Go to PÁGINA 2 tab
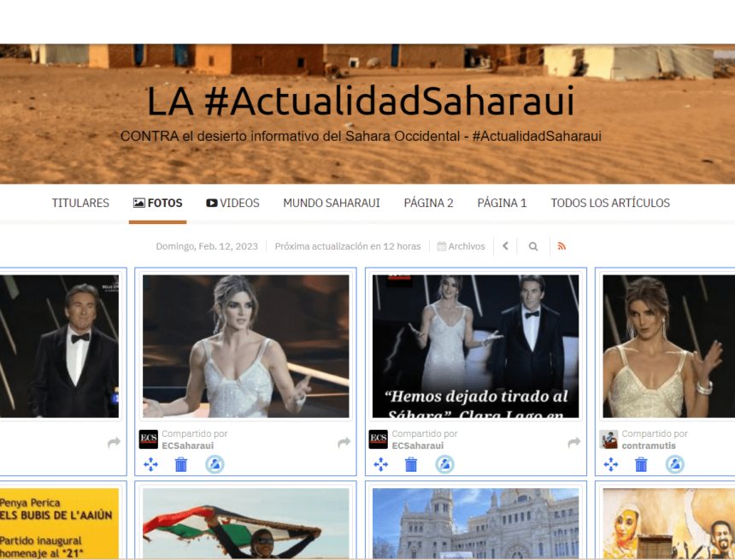The height and width of the screenshot is (560, 735). click(x=428, y=203)
